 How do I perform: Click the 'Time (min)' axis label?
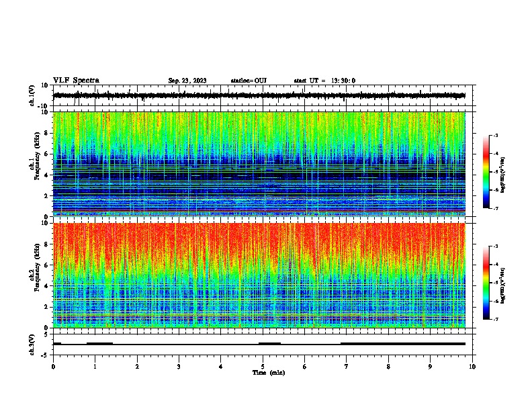tap(269, 373)
